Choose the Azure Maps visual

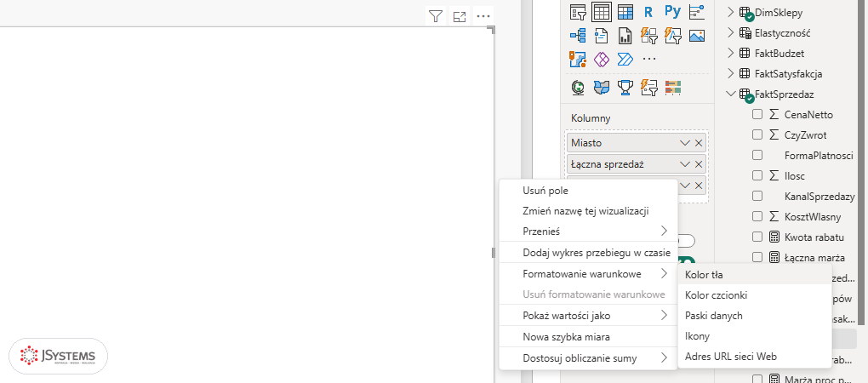pos(578,59)
